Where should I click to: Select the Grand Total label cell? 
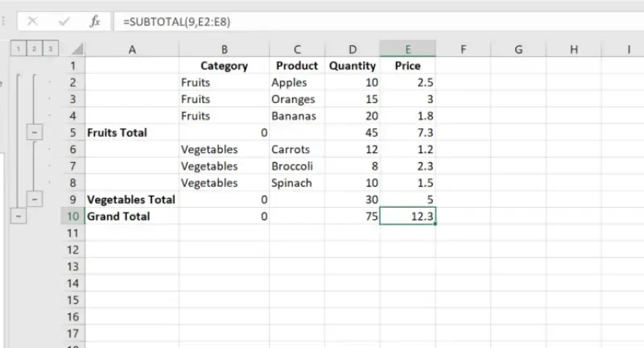click(x=132, y=217)
